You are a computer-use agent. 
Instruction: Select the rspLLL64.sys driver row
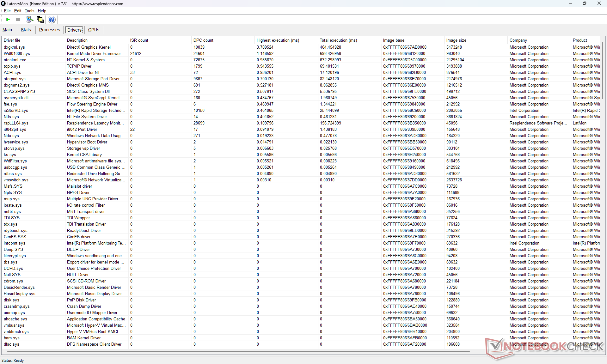16,123
